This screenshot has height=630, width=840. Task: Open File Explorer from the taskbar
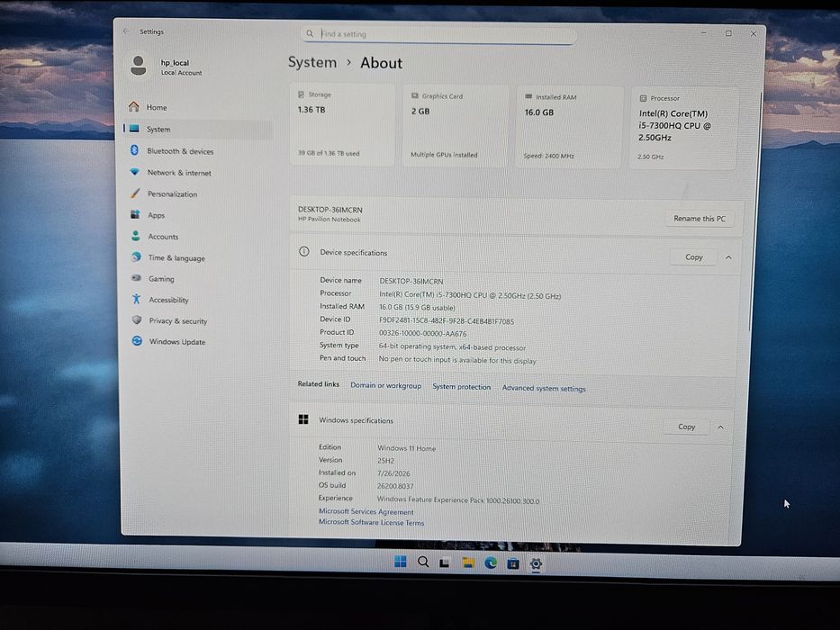pyautogui.click(x=468, y=562)
